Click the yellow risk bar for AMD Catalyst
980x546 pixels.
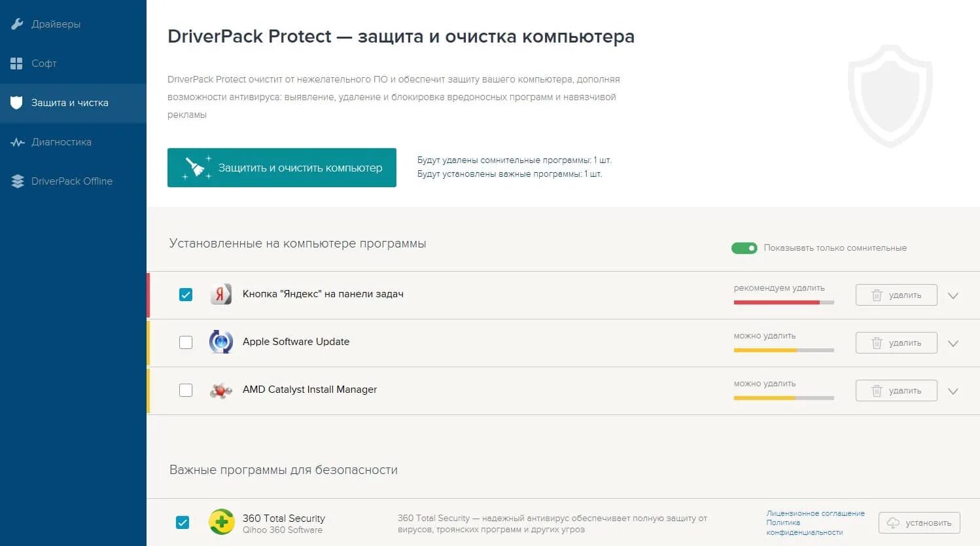tap(784, 398)
